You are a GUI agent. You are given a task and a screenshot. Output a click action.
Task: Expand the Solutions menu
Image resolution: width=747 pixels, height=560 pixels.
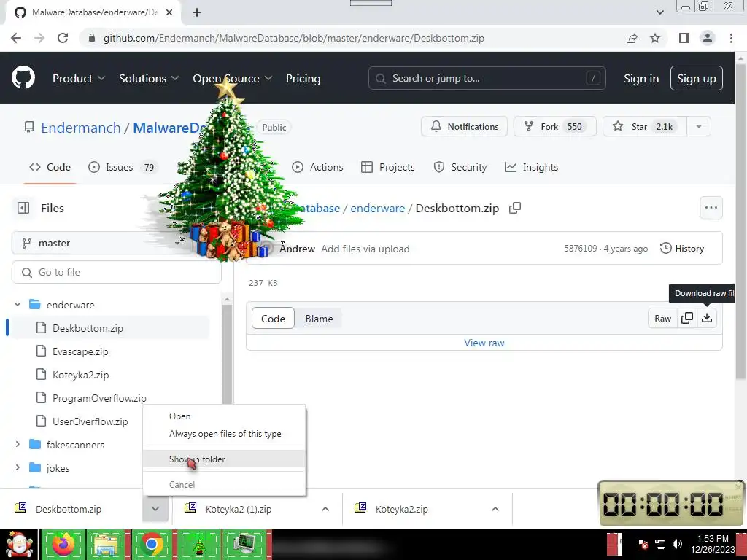(x=149, y=79)
